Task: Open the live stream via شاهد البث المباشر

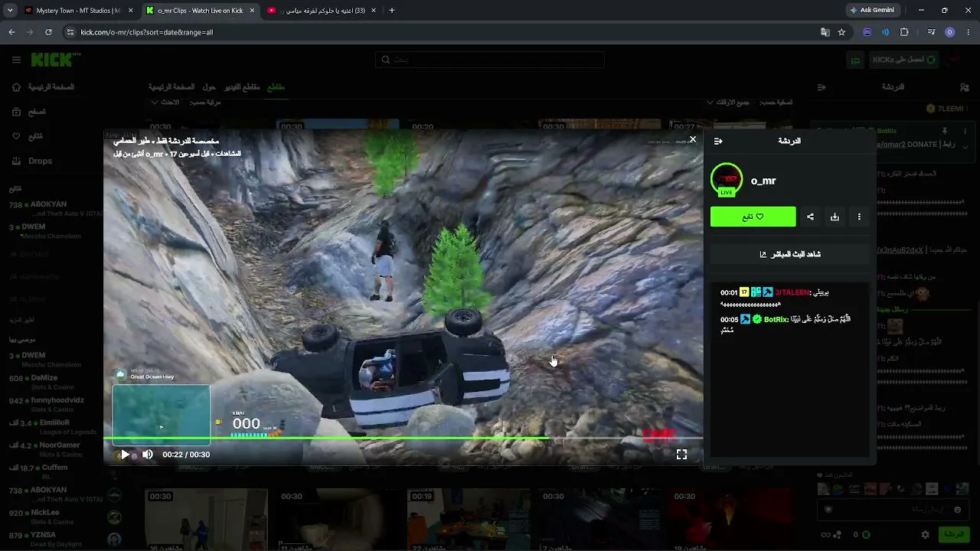Action: (790, 254)
